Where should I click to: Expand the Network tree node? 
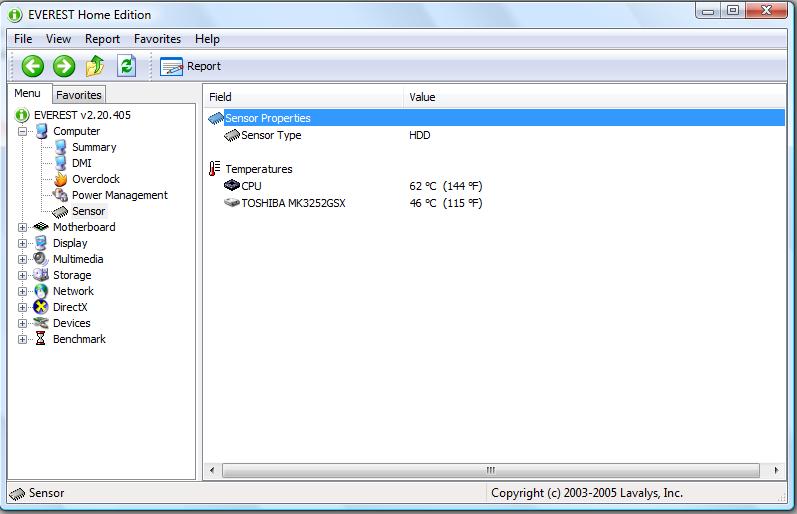point(22,291)
